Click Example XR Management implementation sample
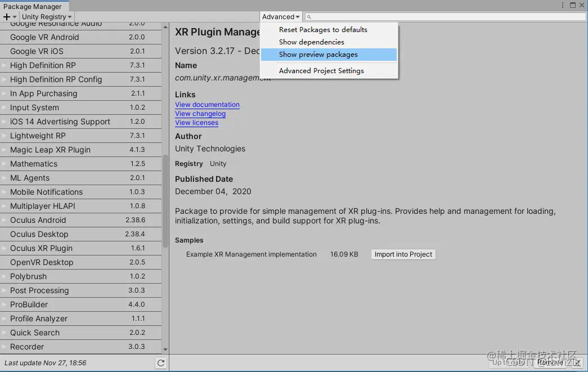This screenshot has width=588, height=372. click(252, 254)
